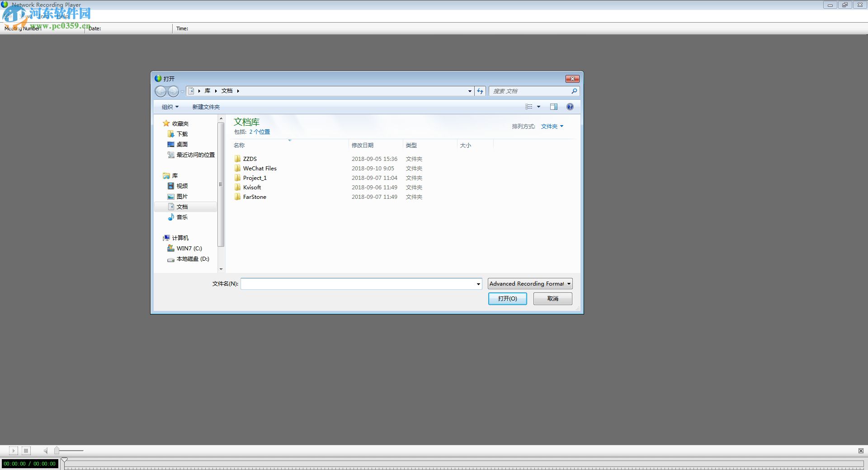Highlight the 视频 library in the navigation pane
Viewport: 868px width, 470px height.
182,186
